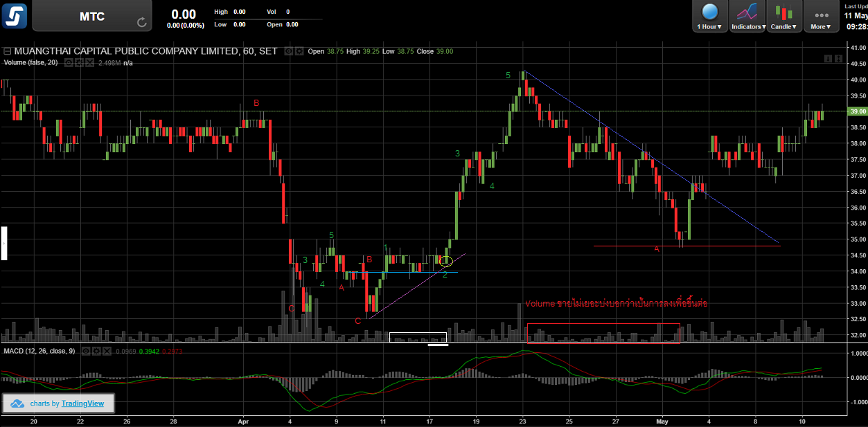Click the red wave label A near 35.00

(x=656, y=248)
